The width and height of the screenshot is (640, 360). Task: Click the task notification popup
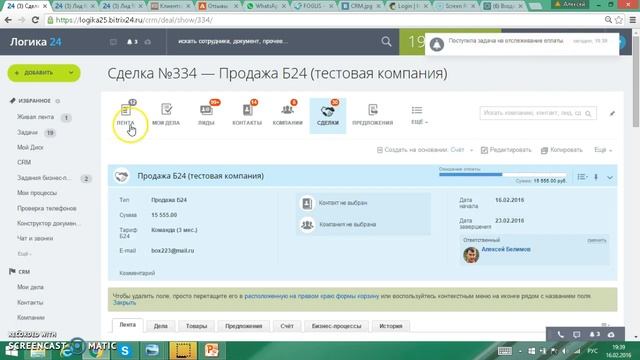[522, 44]
